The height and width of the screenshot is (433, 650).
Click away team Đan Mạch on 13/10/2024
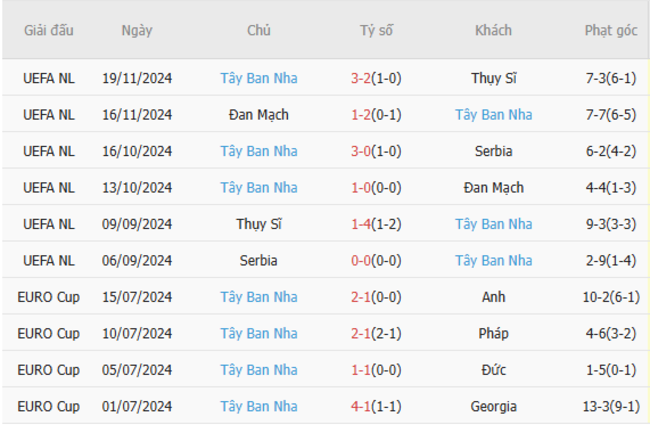493,188
